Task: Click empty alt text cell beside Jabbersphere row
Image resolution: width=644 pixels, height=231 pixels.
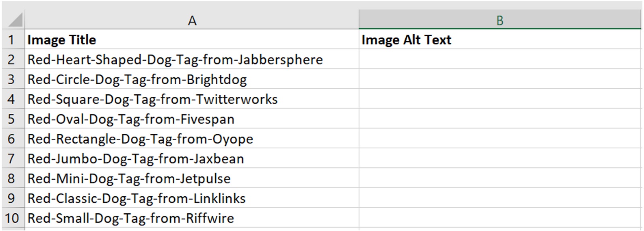Action: coord(500,60)
